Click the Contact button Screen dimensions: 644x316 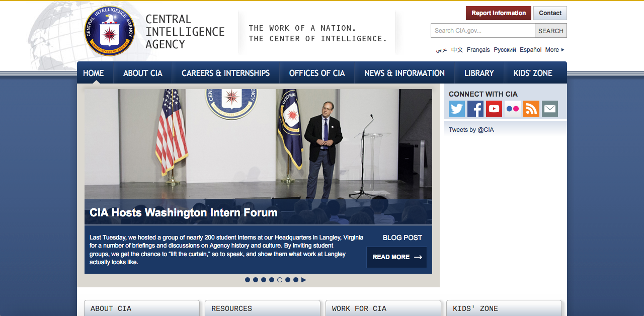tap(550, 13)
